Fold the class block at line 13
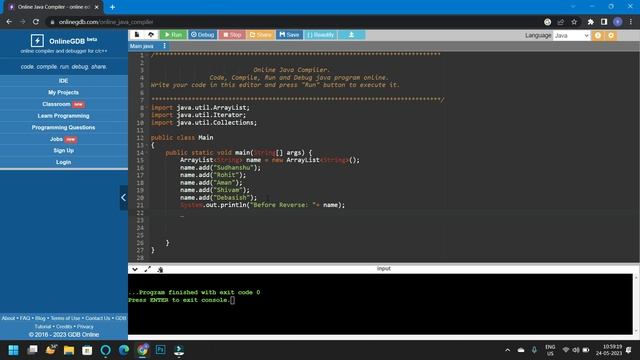Image resolution: width=640 pixels, height=360 pixels. [147, 145]
